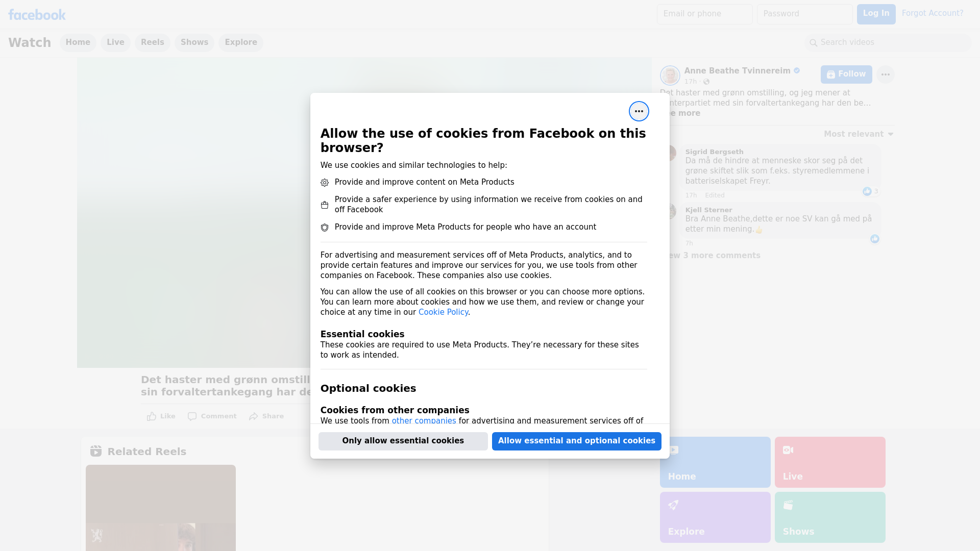This screenshot has width=980, height=551.
Task: Open Anne Beathe Tvinnereim's name link
Action: click(737, 71)
